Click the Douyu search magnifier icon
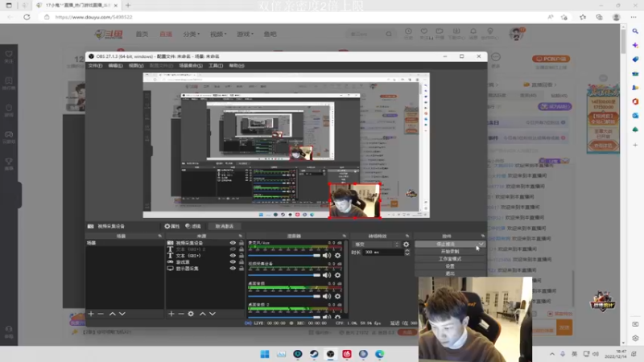 (389, 34)
